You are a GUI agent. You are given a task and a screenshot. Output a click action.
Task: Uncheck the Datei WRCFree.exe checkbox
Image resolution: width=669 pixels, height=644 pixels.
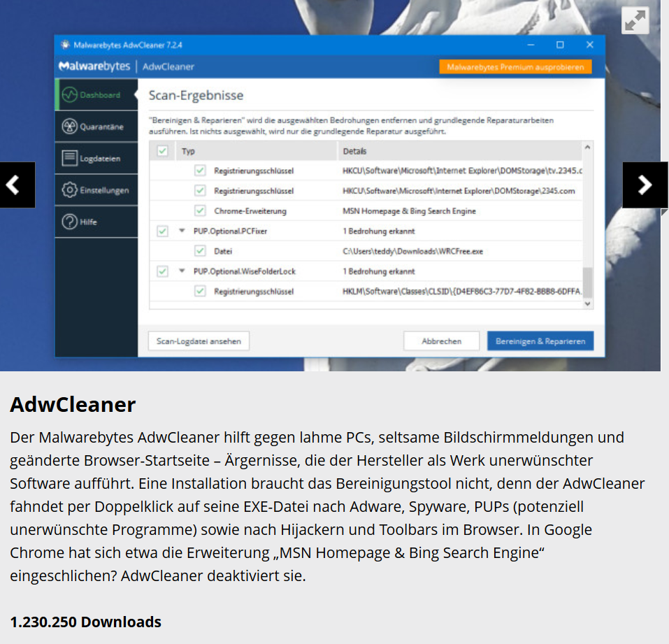(x=200, y=251)
